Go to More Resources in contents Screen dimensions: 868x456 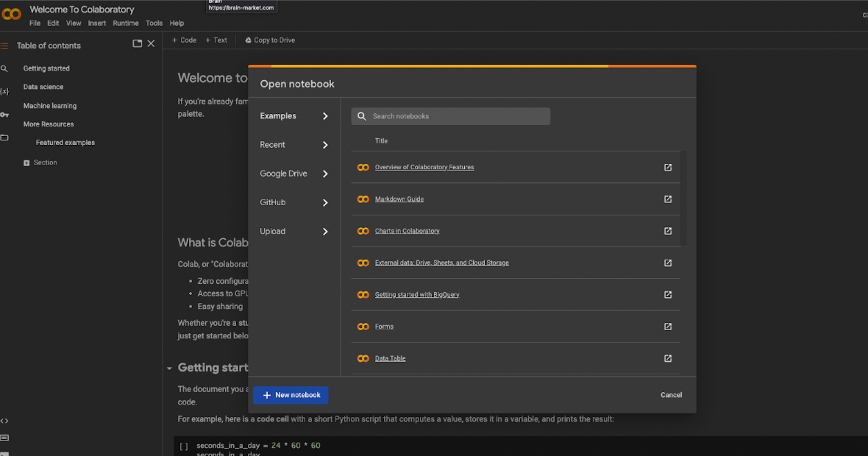click(48, 124)
